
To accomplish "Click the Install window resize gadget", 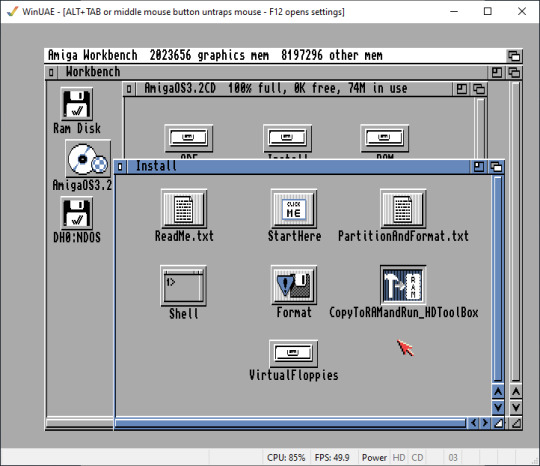I will (498, 423).
